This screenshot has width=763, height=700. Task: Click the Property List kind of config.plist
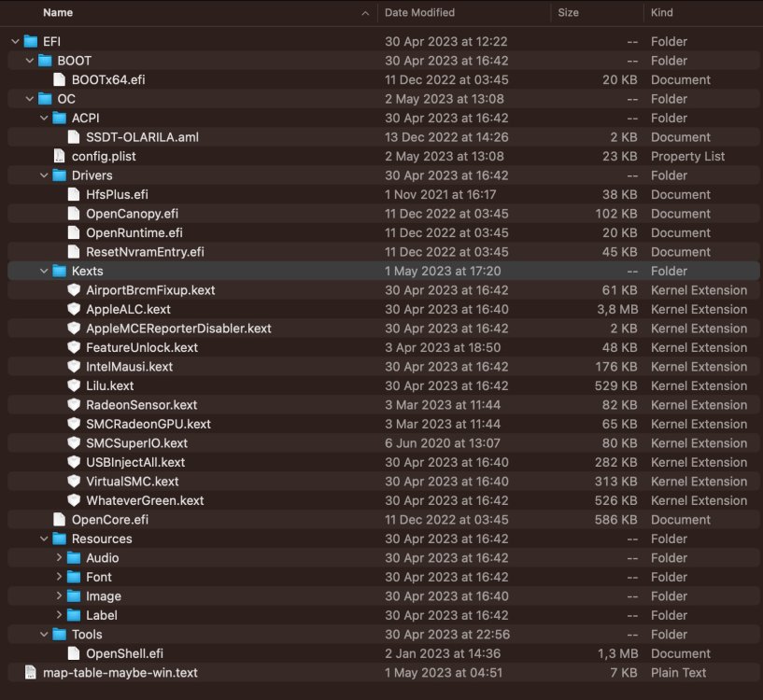[687, 156]
